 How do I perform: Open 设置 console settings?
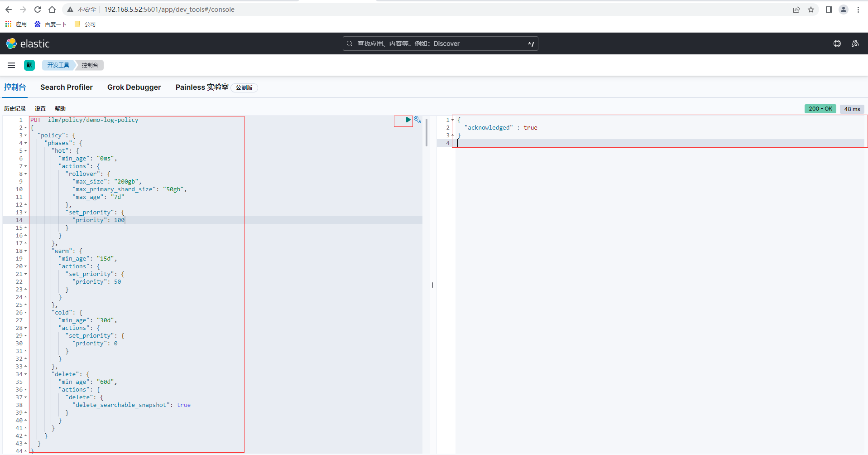pyautogui.click(x=40, y=109)
